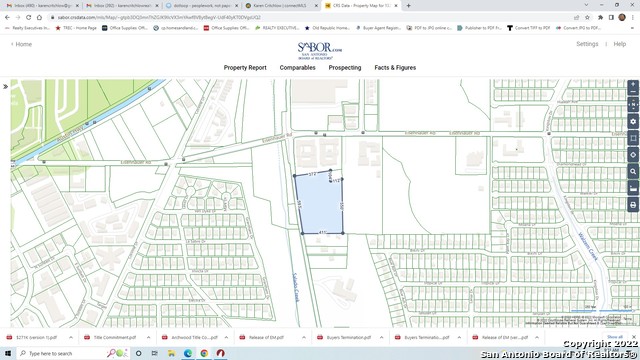Open a new browser tab
Viewport: 640px width, 360px height.
(409, 6)
